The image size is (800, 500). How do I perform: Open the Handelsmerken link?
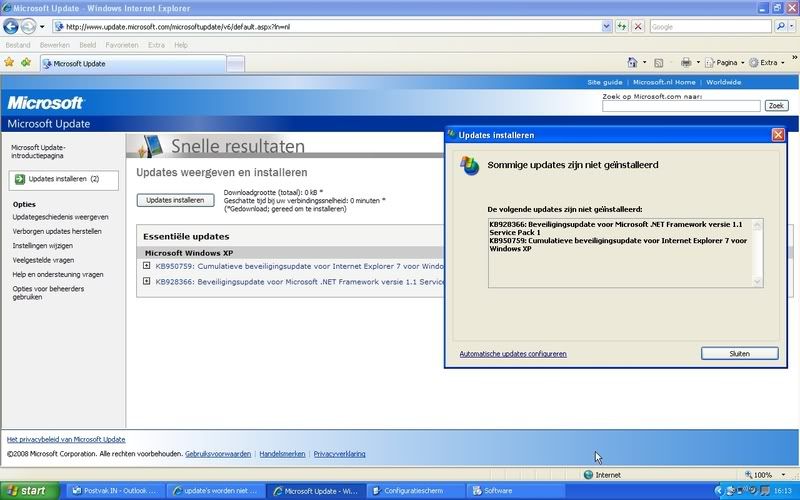282,454
